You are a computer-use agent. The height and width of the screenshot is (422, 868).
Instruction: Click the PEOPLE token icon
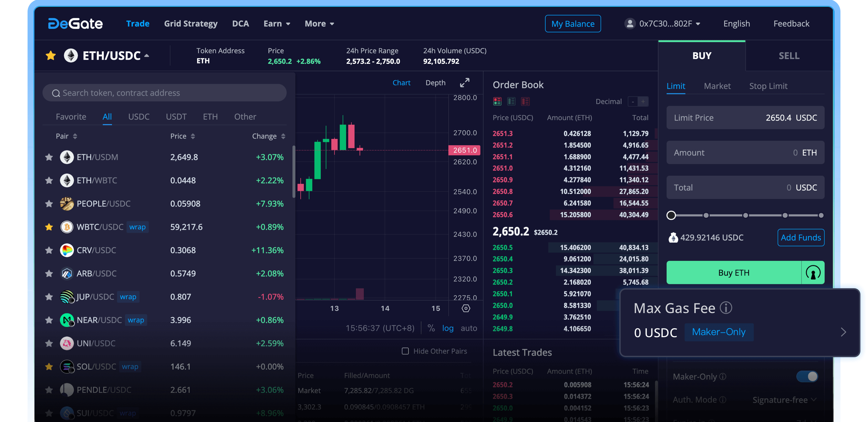click(x=67, y=204)
